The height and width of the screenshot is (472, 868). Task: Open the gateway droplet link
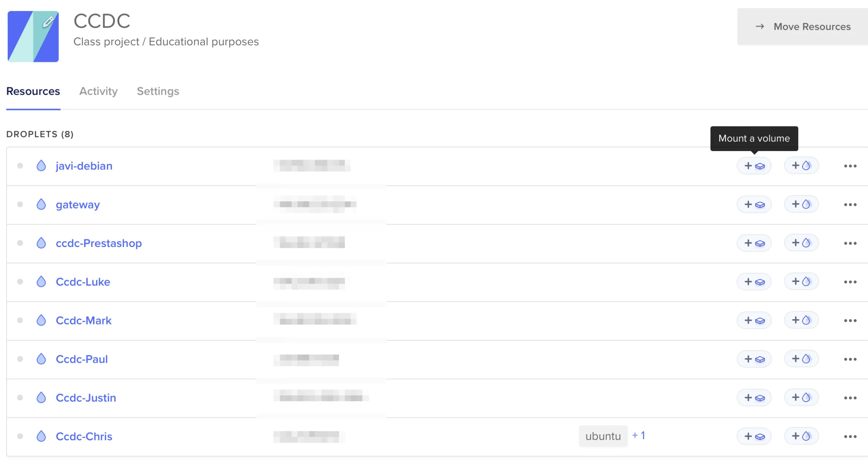pos(78,205)
